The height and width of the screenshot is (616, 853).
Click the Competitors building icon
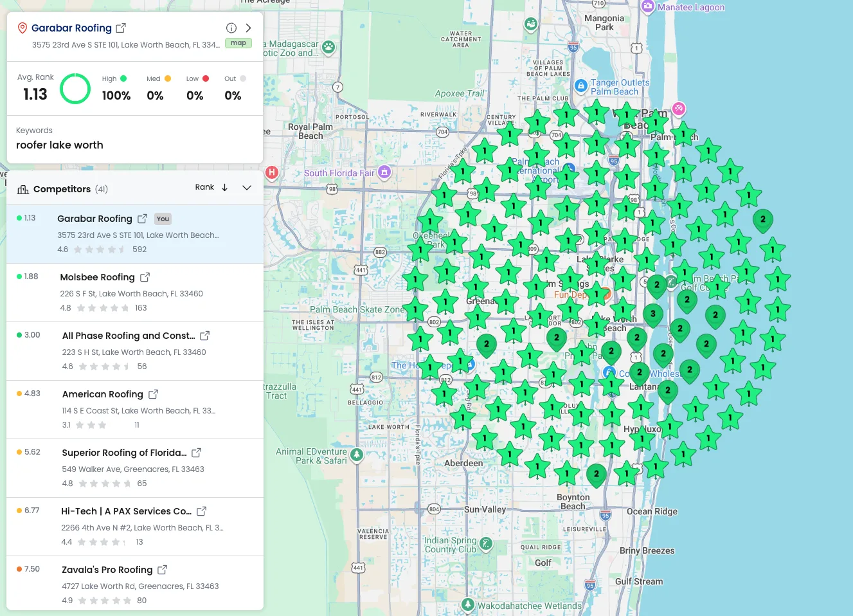click(x=23, y=189)
